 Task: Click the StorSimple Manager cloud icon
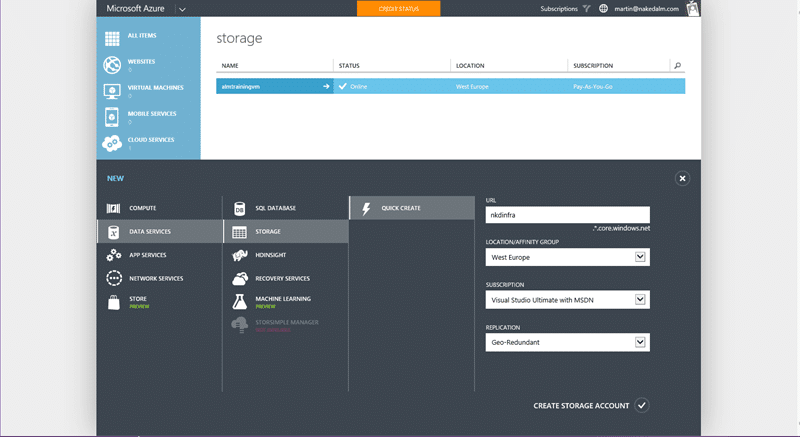(239, 325)
